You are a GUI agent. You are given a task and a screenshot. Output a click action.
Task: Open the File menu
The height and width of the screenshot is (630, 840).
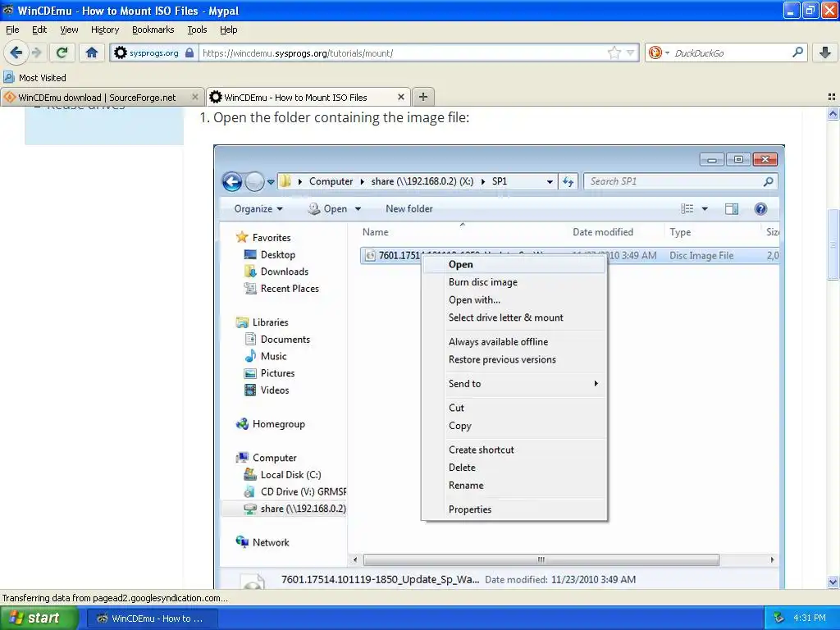tap(12, 30)
